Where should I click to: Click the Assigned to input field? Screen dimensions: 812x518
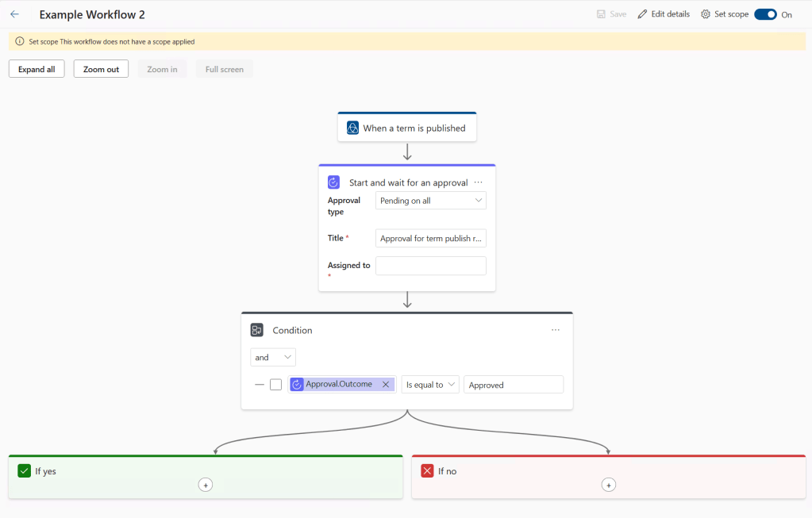430,266
